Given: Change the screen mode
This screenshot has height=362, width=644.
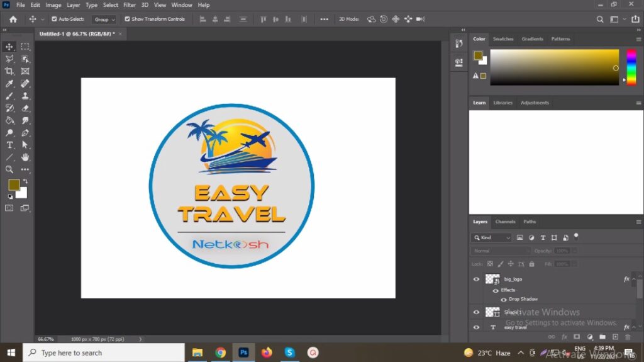Looking at the screenshot, I should [x=25, y=208].
